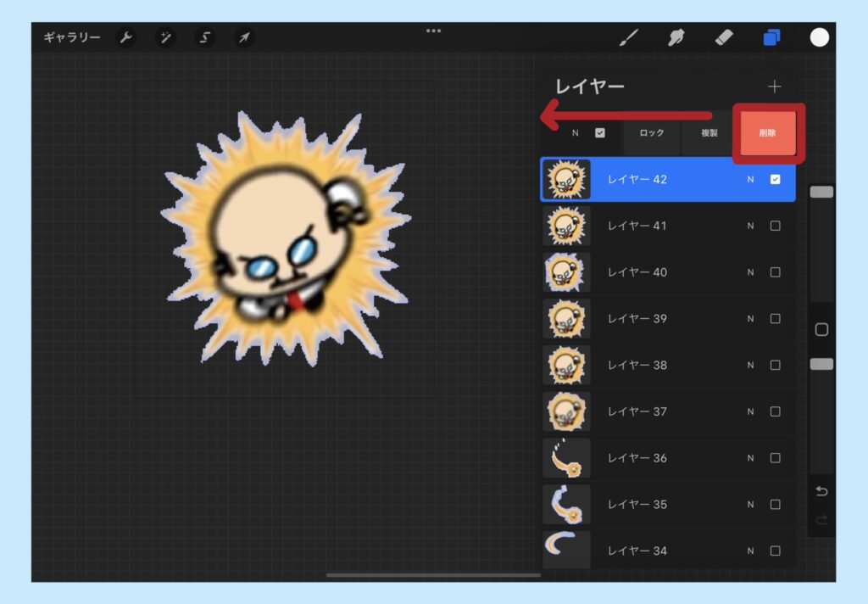This screenshot has height=604, width=868.
Task: Select the Brush tool
Action: pyautogui.click(x=629, y=37)
